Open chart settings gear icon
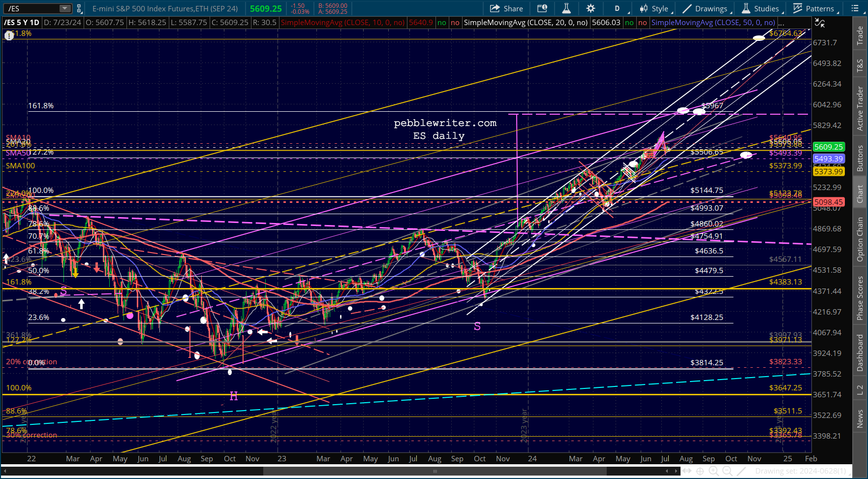This screenshot has width=868, height=479. (x=590, y=8)
